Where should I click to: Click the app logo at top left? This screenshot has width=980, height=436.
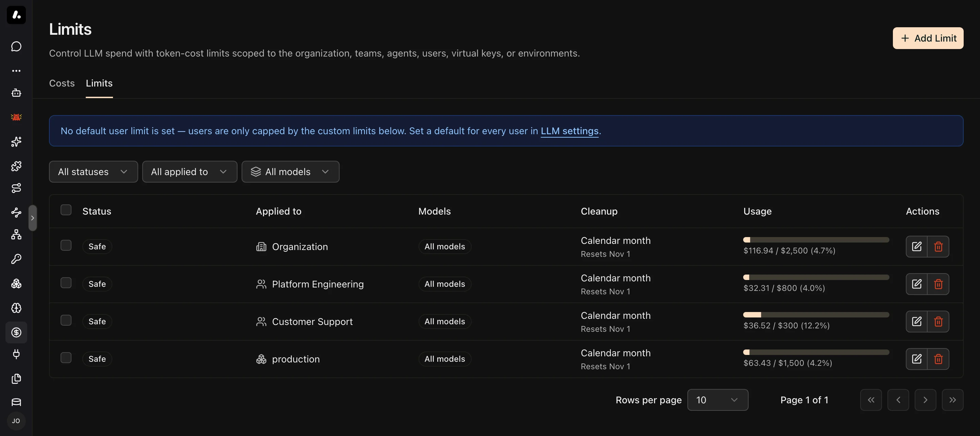point(16,15)
